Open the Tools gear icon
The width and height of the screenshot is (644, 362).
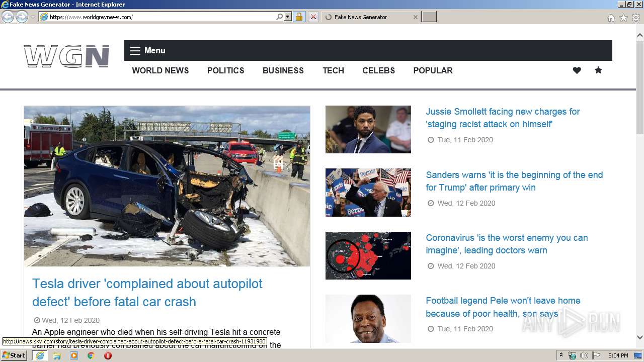636,18
